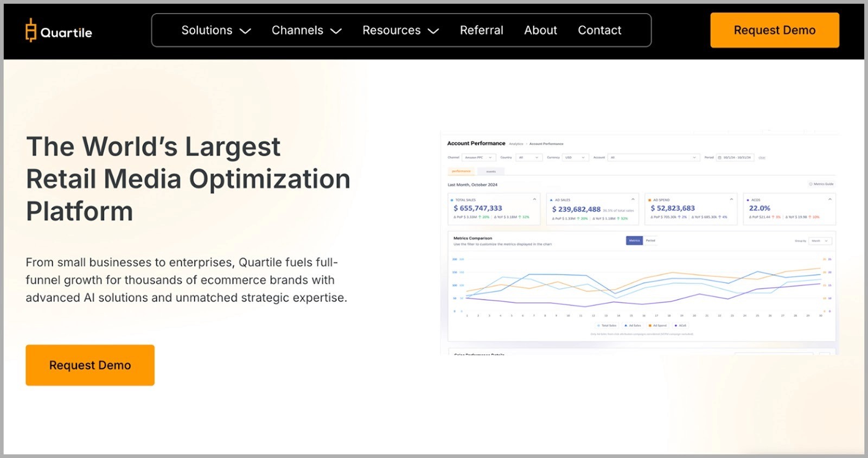Click the hero Request Demo button below the description
The width and height of the screenshot is (868, 458).
90,365
